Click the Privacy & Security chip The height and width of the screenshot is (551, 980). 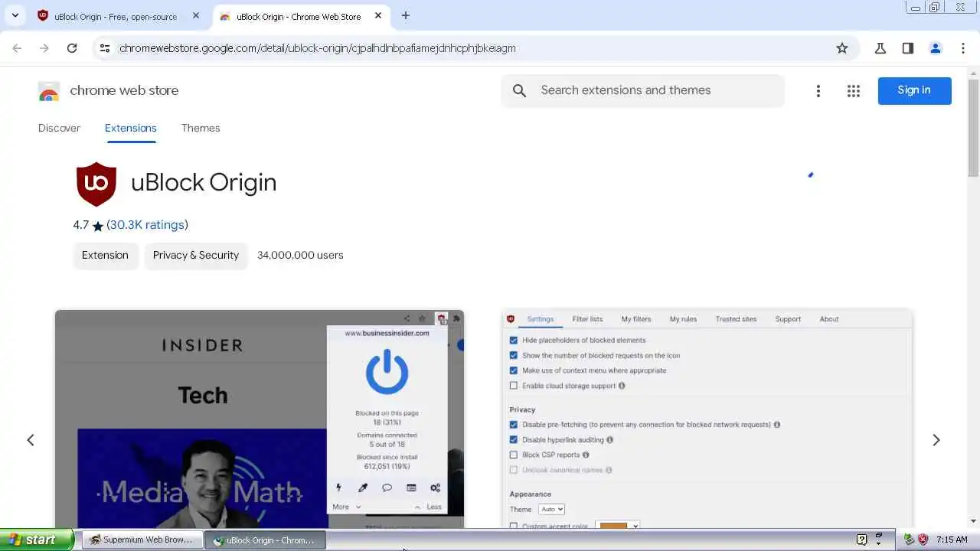coord(196,255)
